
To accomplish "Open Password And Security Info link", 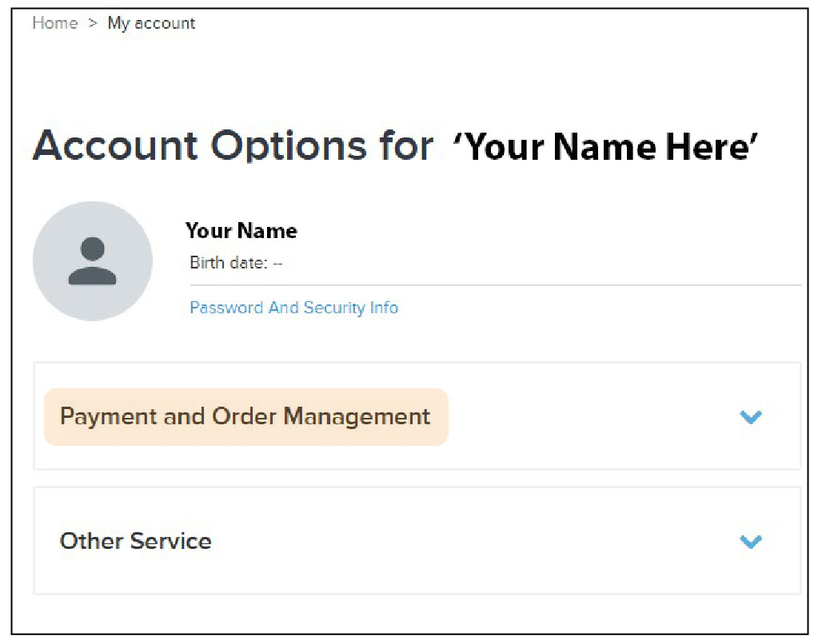I will 293,308.
